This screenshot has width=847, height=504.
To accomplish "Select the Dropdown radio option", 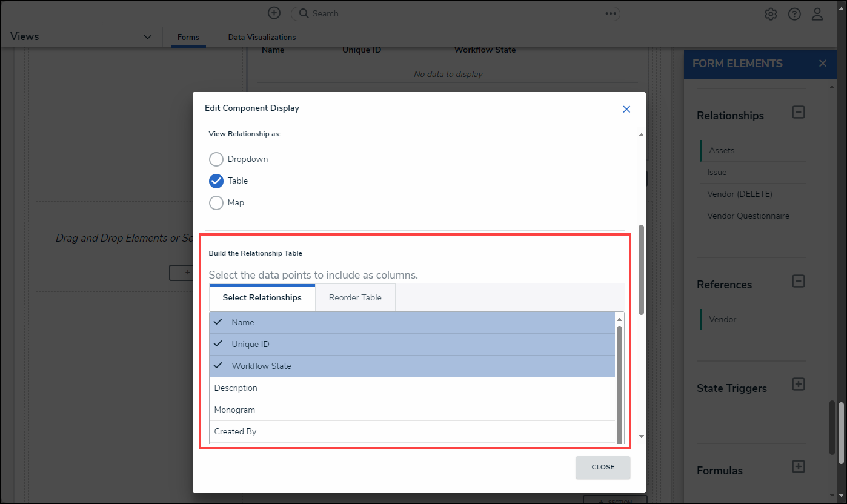I will coord(216,159).
